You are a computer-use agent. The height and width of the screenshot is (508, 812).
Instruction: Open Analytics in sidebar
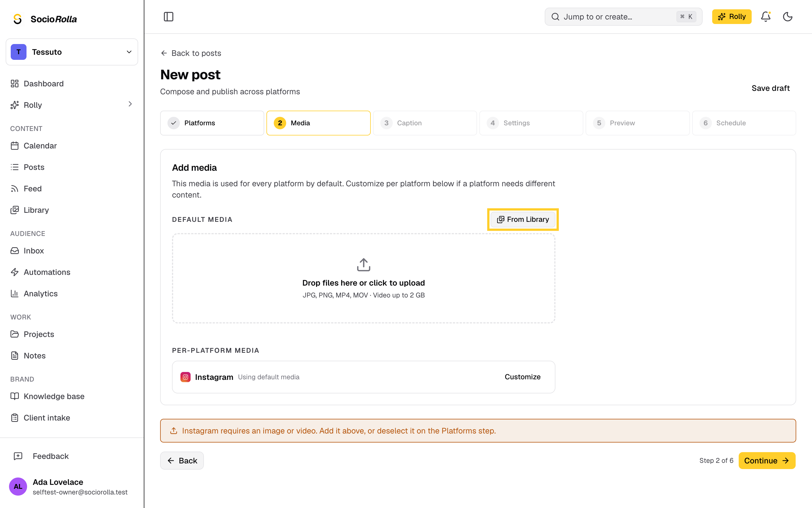click(72, 294)
